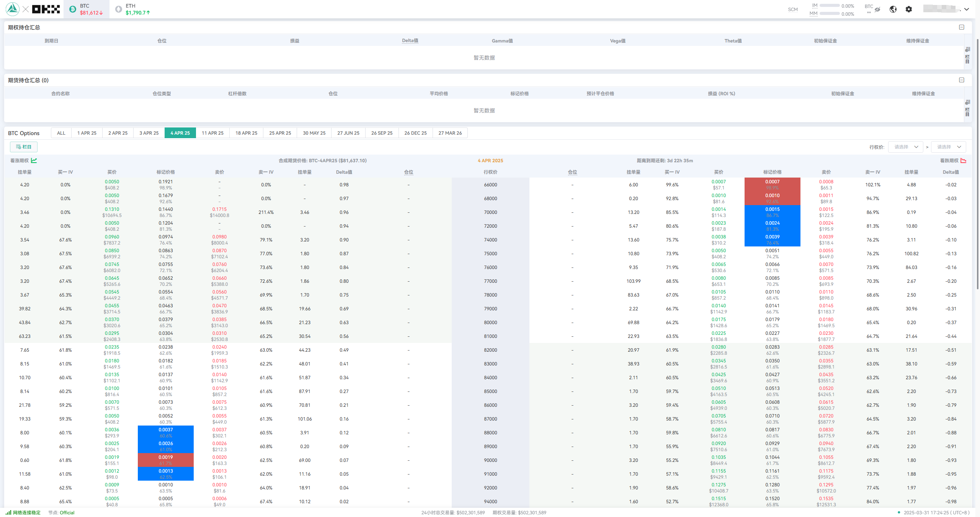This screenshot has width=980, height=517.
Task: Toggle the hidden balance eye icon
Action: [x=877, y=9]
